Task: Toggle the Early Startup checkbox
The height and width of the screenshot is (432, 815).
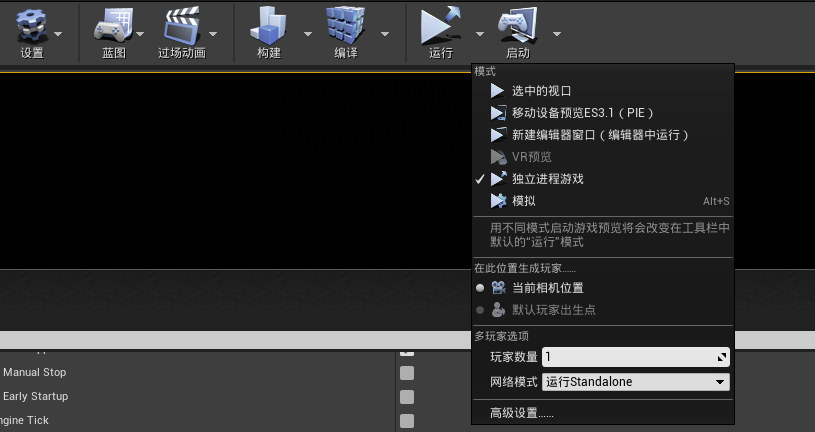Action: [407, 397]
